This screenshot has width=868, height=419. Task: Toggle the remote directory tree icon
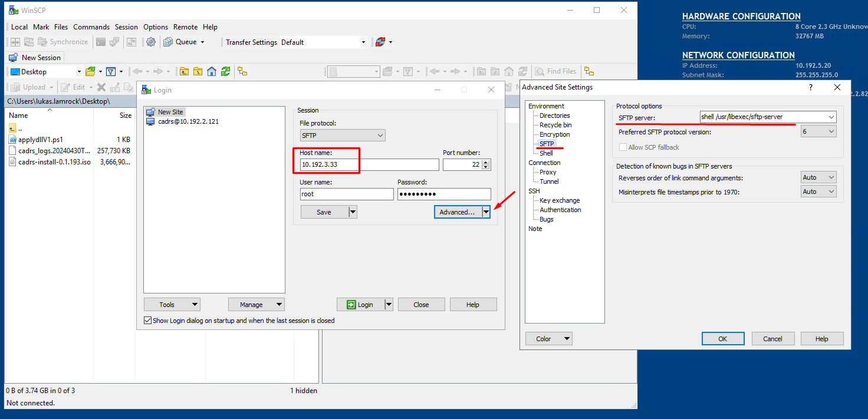589,71
